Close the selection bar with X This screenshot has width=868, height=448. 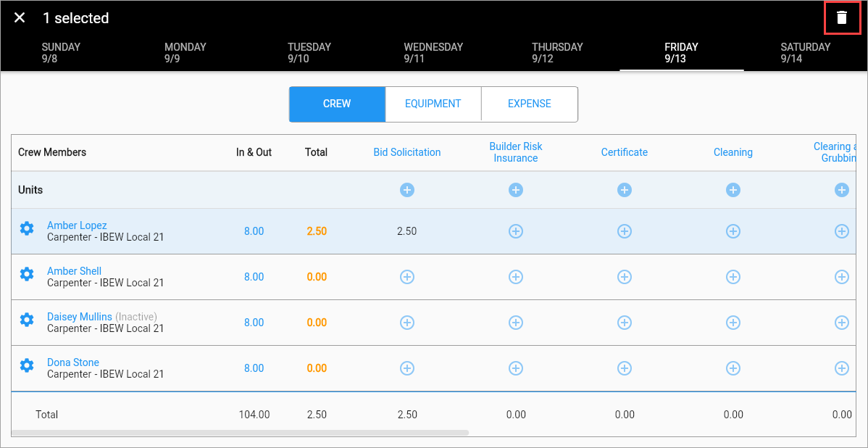point(20,17)
